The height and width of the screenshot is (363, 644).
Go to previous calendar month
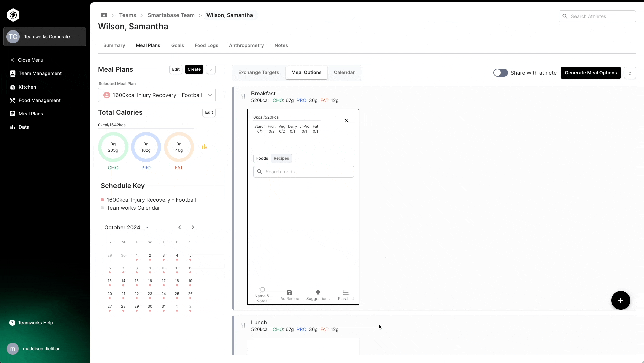pyautogui.click(x=180, y=227)
